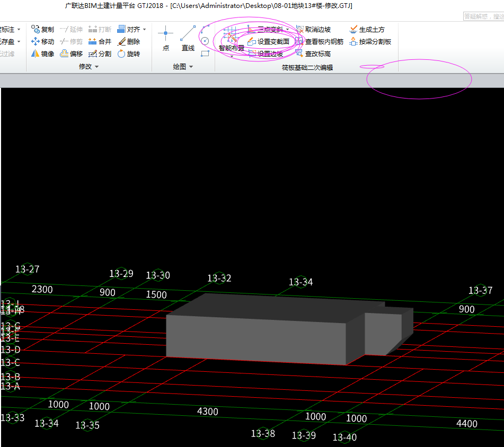Select the 直线 (Line) drawing tool
Image resolution: width=504 pixels, height=447 pixels.
tap(188, 39)
